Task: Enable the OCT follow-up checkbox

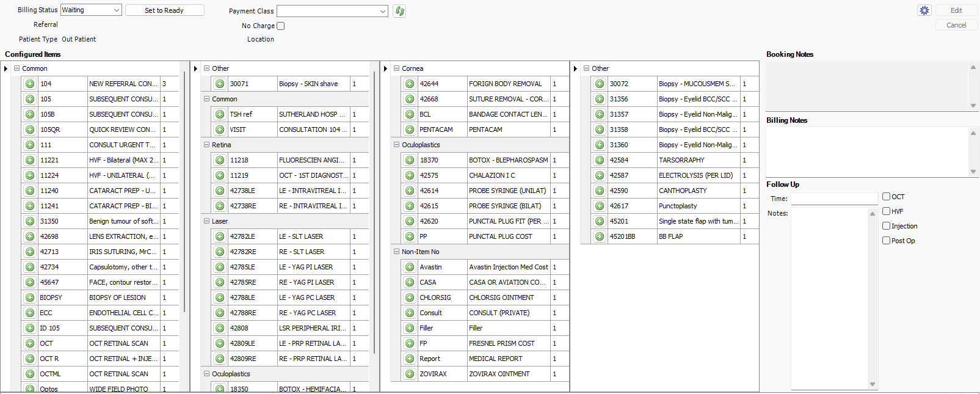Action: tap(886, 197)
